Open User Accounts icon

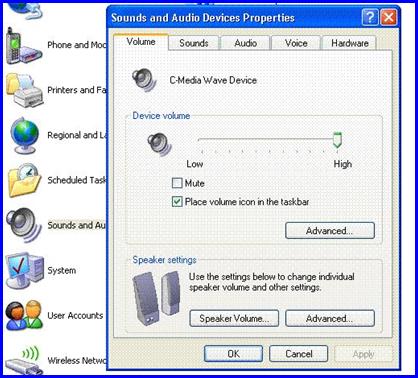pos(24,315)
